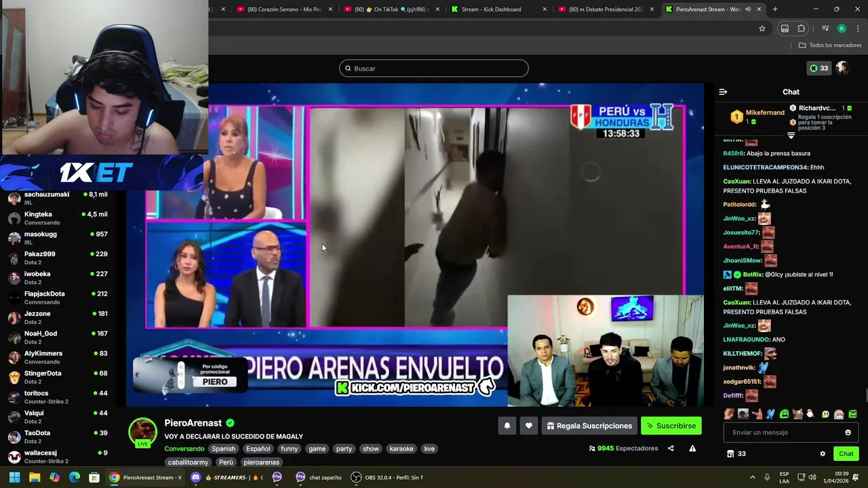
Task: Open Windows Start menu
Action: click(14, 477)
